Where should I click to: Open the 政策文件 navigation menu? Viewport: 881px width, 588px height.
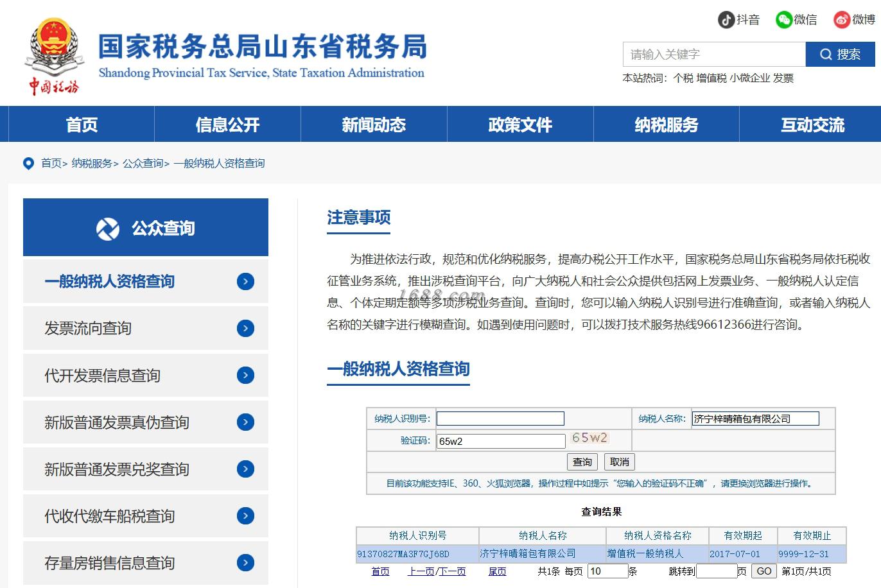pos(520,125)
